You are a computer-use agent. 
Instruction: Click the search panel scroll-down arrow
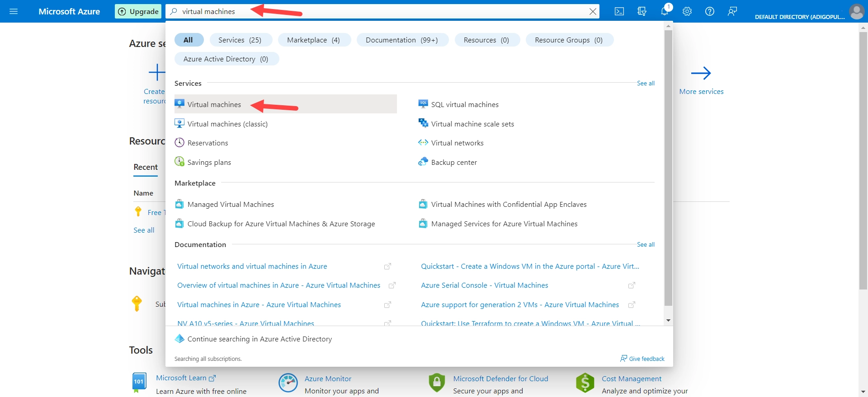point(668,320)
